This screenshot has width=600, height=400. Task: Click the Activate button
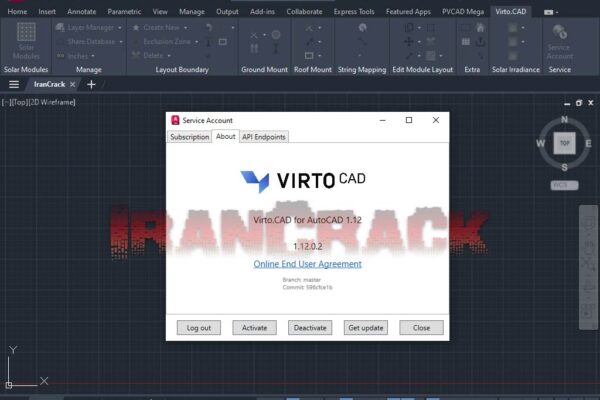[254, 328]
